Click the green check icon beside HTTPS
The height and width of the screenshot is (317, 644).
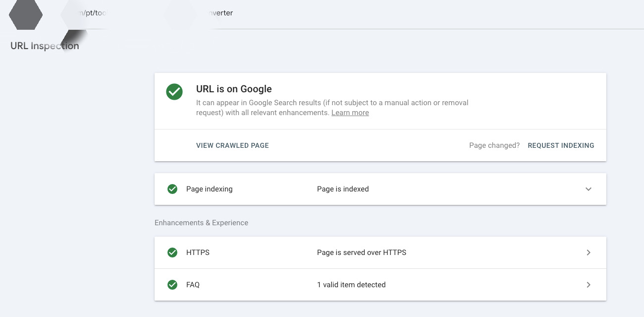click(172, 253)
